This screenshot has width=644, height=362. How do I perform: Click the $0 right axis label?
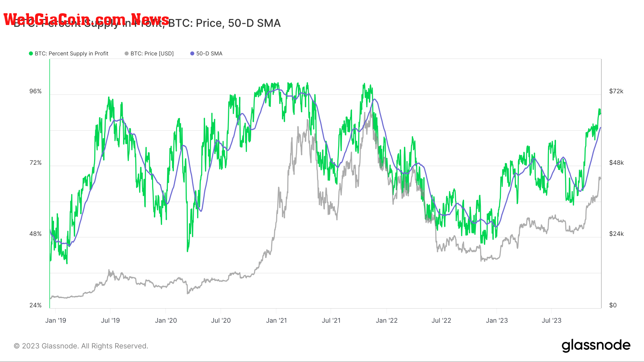pos(613,306)
